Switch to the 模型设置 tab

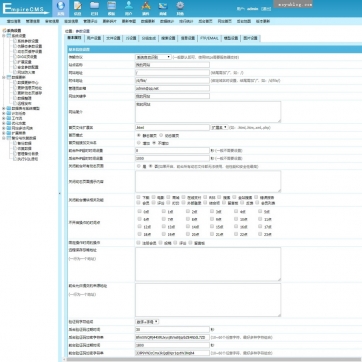click(x=231, y=38)
